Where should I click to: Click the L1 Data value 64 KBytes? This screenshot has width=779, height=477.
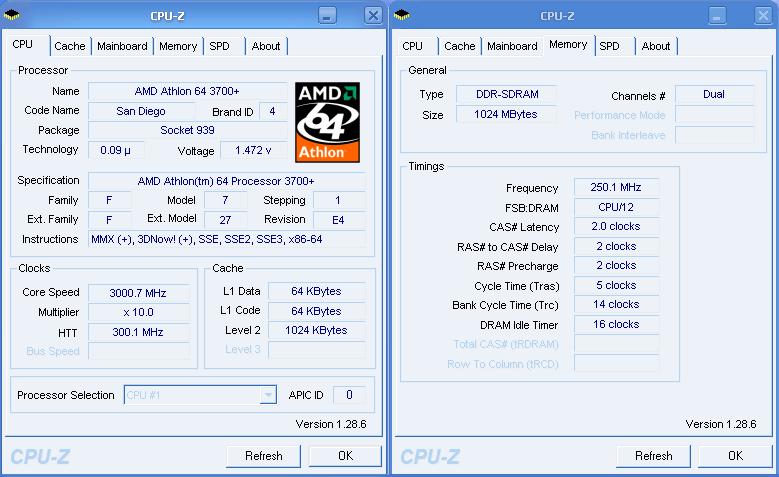[x=316, y=291]
